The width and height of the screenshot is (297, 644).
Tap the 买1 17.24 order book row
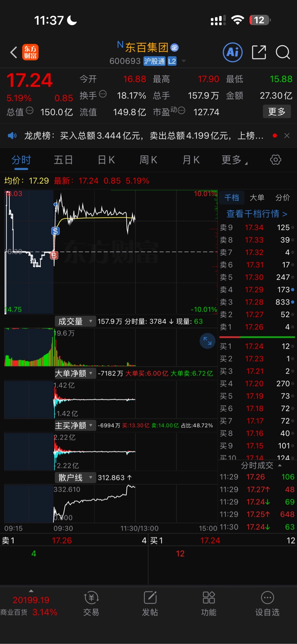coord(257,346)
